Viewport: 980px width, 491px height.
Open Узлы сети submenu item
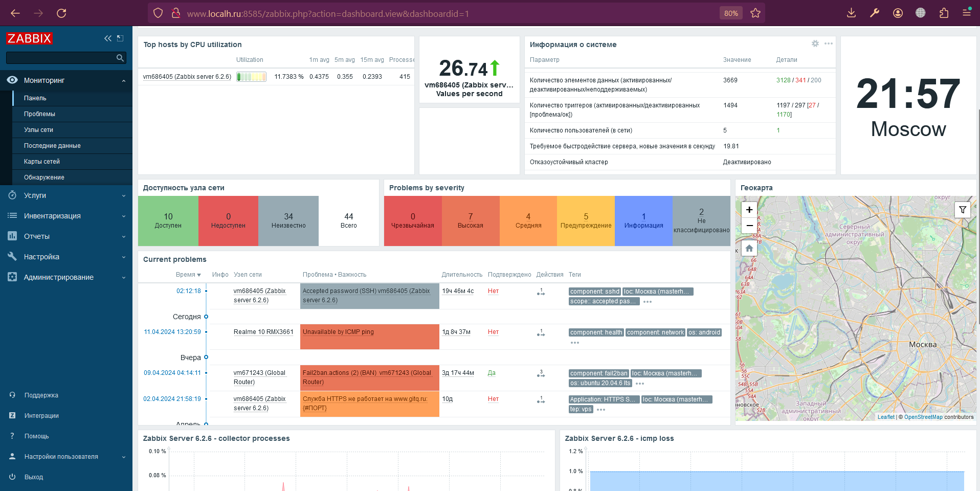pos(72,130)
